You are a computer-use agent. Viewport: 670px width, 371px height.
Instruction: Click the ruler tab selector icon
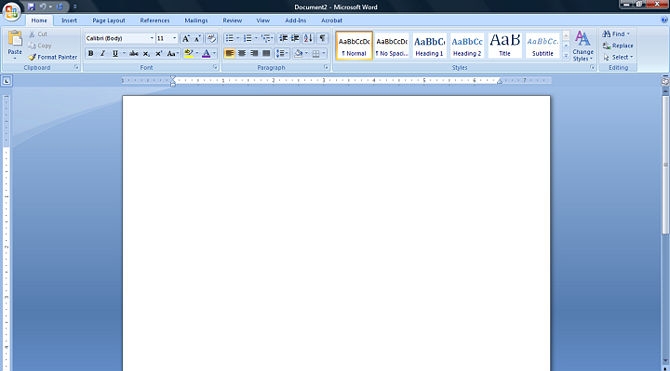click(7, 80)
